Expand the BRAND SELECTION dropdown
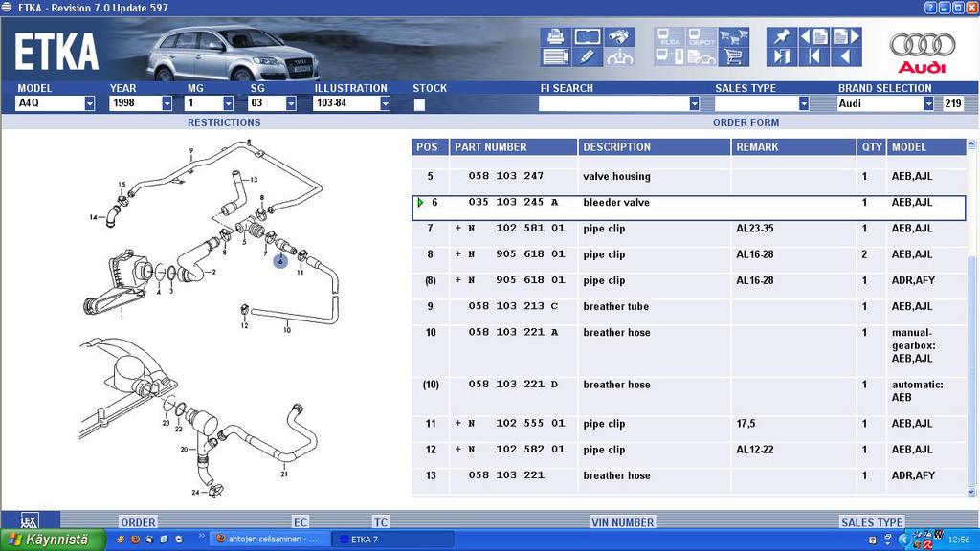Viewport: 980px width, 551px height. 927,103
